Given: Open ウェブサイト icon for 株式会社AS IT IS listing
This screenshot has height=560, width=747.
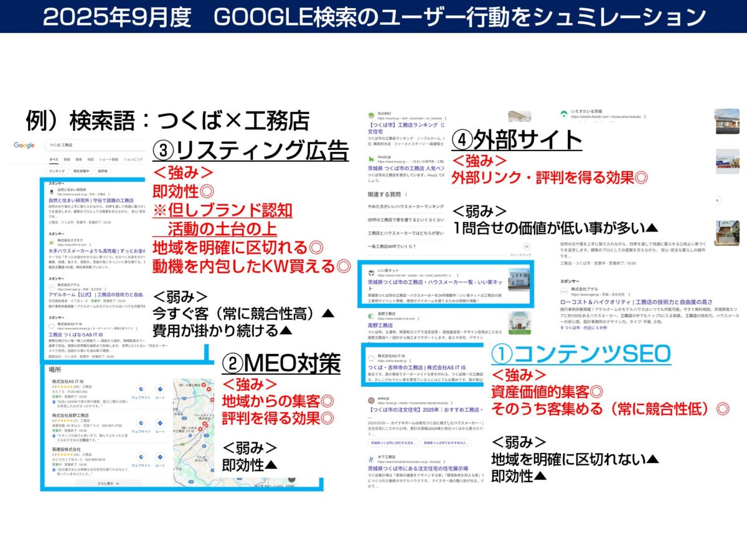Looking at the screenshot, I should point(141,389).
